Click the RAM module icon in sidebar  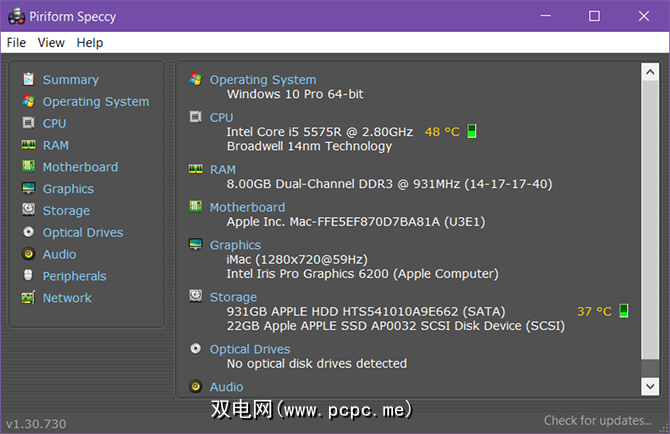(28, 145)
